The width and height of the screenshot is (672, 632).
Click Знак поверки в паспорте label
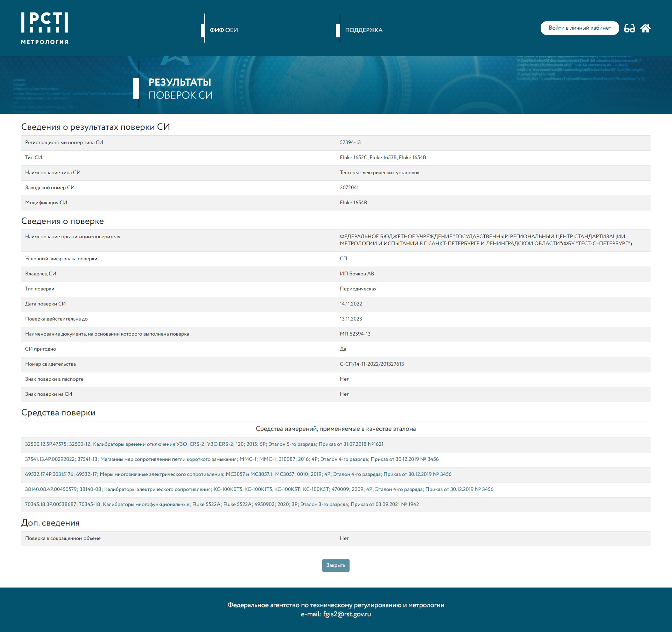click(x=54, y=379)
